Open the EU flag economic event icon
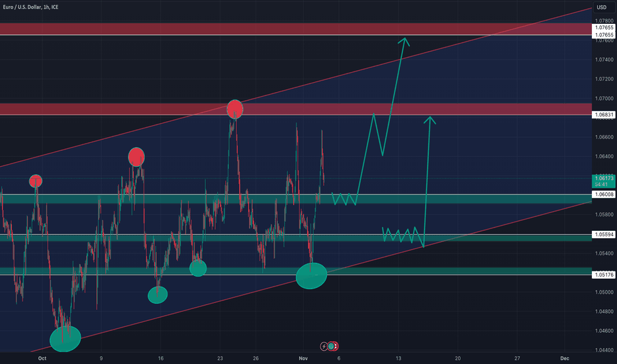617x364 pixels. click(x=331, y=346)
